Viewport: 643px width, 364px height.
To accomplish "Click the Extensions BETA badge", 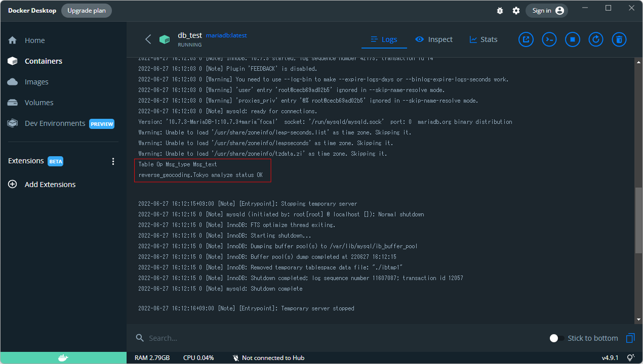I will click(56, 161).
